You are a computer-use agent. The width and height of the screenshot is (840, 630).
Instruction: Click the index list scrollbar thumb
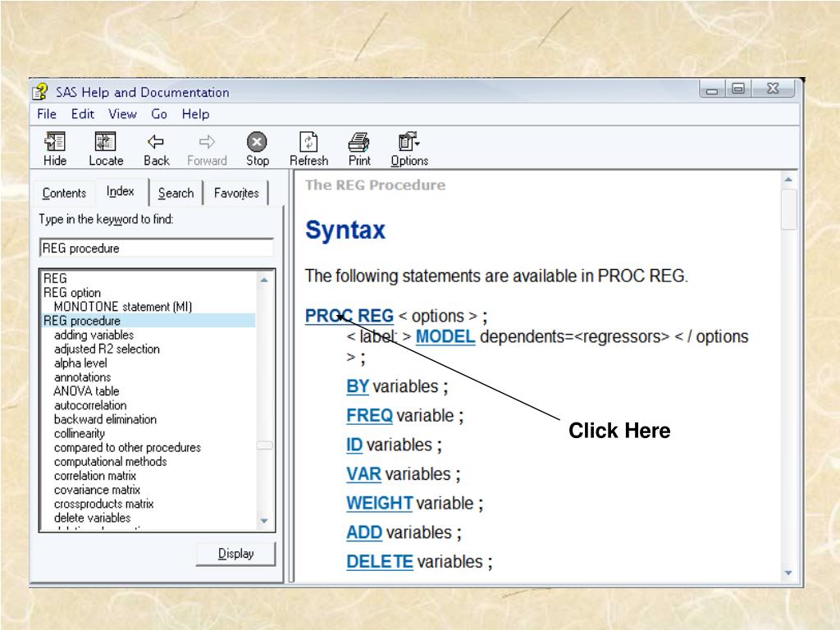click(264, 445)
